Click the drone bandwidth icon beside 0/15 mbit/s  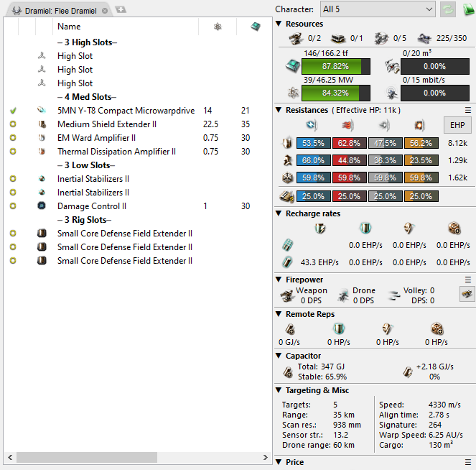[x=391, y=93]
